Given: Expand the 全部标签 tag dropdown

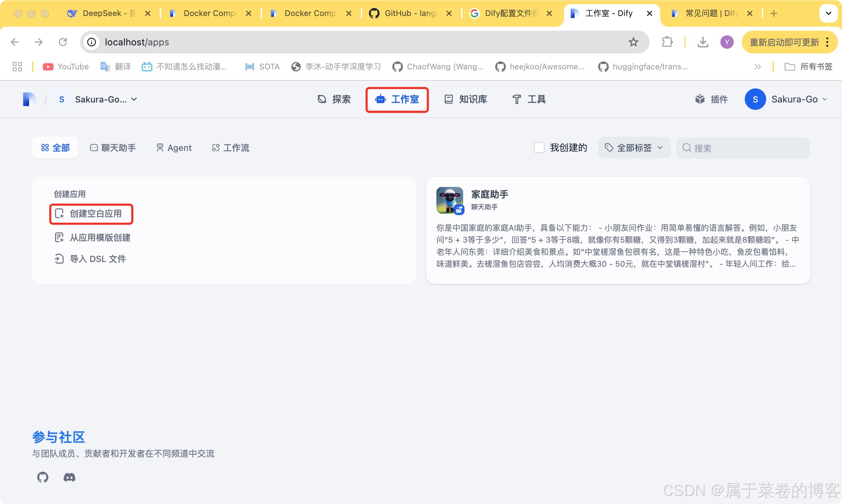Looking at the screenshot, I should (634, 148).
